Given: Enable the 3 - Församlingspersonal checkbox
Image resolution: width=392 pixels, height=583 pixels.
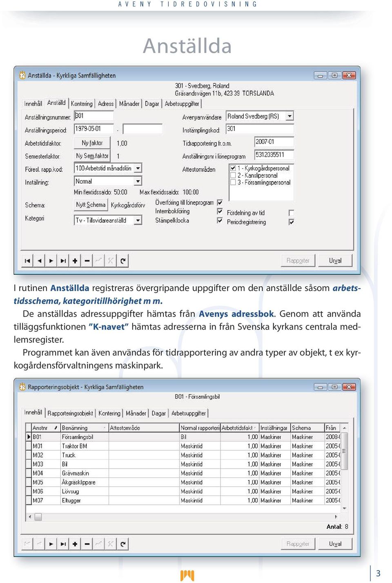Looking at the screenshot, I should coord(233,182).
